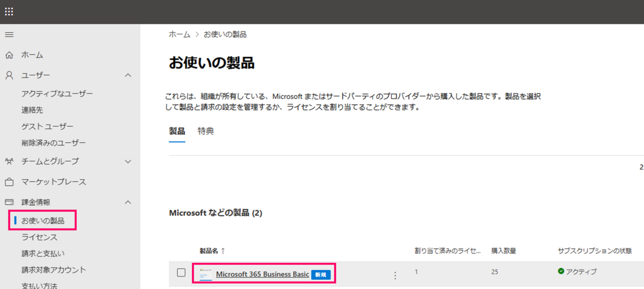The width and height of the screenshot is (644, 289).
Task: Open the Microsoft 365 Business Basic link
Action: pos(262,274)
